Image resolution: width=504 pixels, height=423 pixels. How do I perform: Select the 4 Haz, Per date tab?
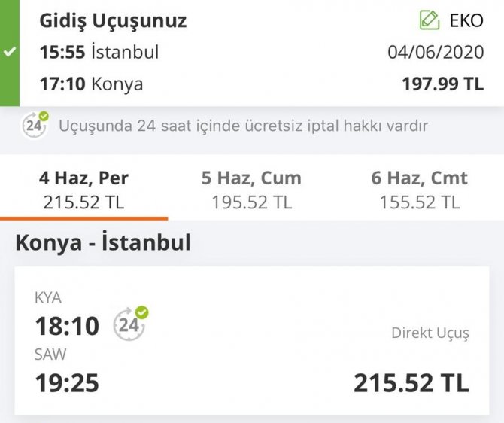point(83,190)
